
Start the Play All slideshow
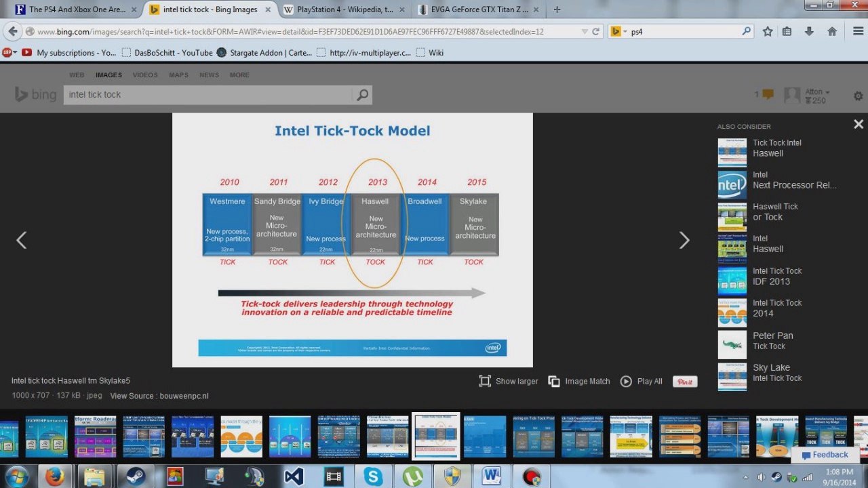pos(641,382)
